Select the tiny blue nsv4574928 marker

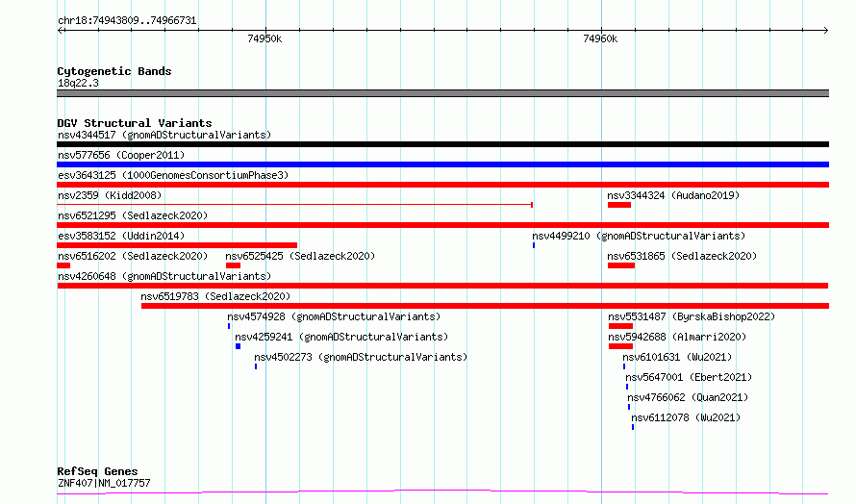coord(229,326)
